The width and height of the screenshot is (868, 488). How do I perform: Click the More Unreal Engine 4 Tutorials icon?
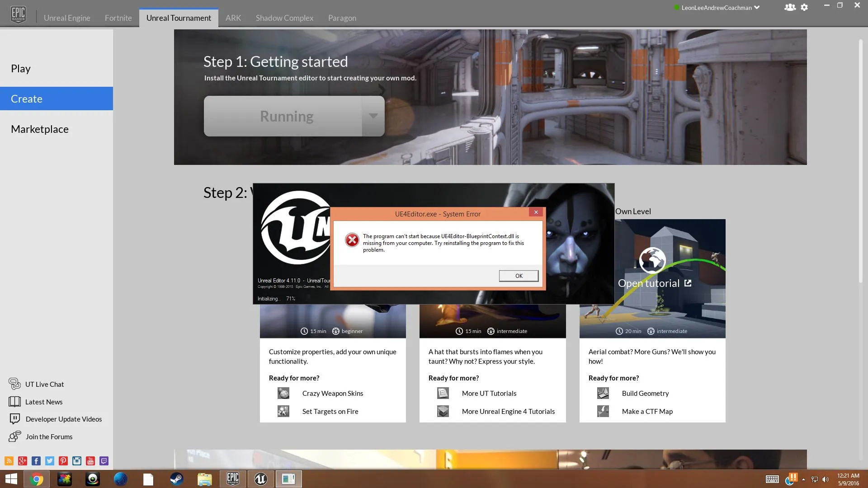(x=443, y=411)
